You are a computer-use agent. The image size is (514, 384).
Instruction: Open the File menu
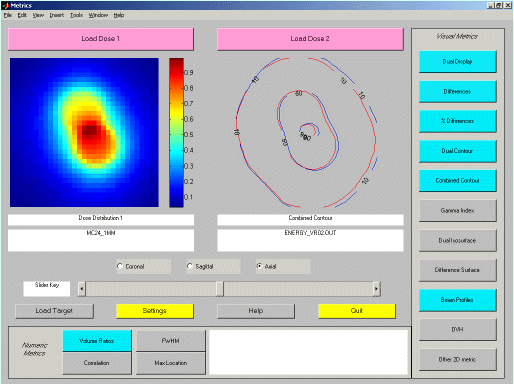[8, 15]
